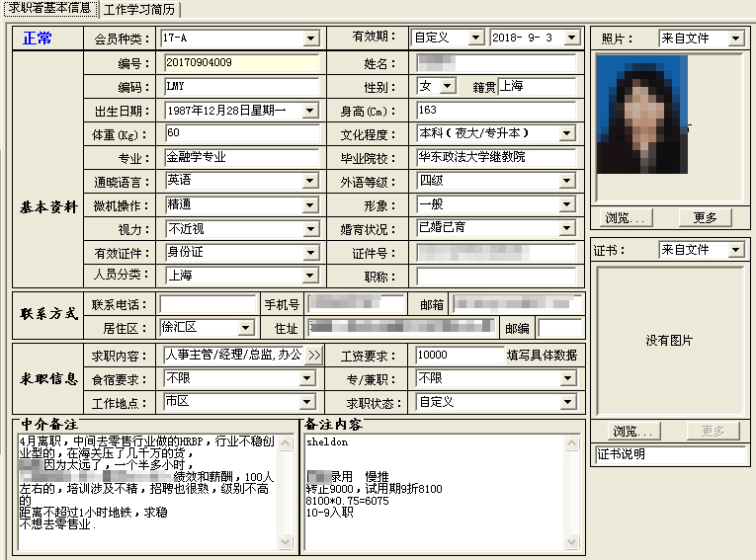The image size is (756, 560).
Task: Open the 有效证件 dropdown
Action: (x=310, y=252)
